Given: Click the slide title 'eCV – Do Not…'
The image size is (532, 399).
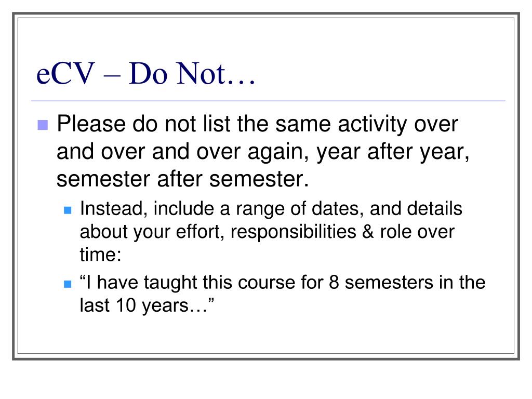Looking at the screenshot, I should point(146,73).
